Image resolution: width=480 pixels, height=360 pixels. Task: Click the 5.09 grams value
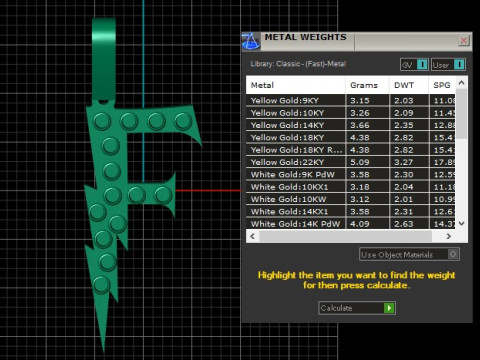[x=360, y=162]
